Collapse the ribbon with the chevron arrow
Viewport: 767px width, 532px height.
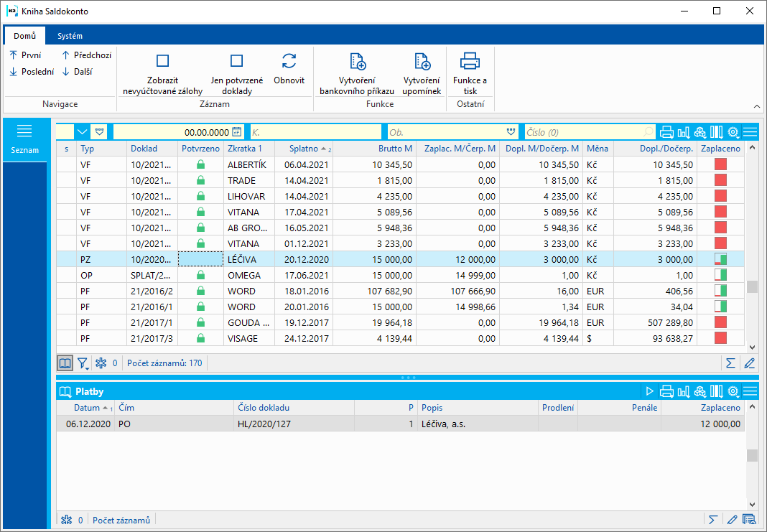(756, 106)
